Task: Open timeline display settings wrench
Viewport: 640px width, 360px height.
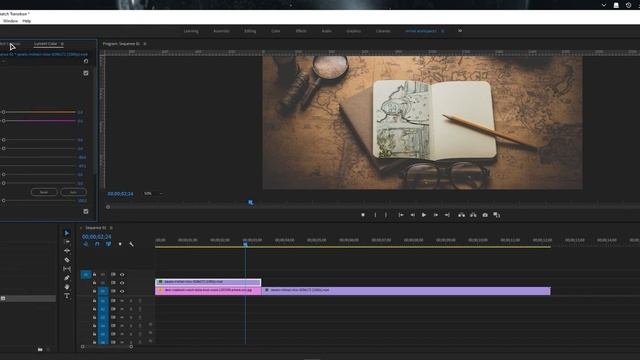Action: coord(131,244)
